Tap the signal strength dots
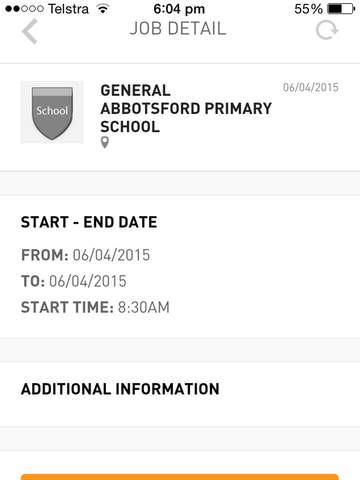 (24, 9)
